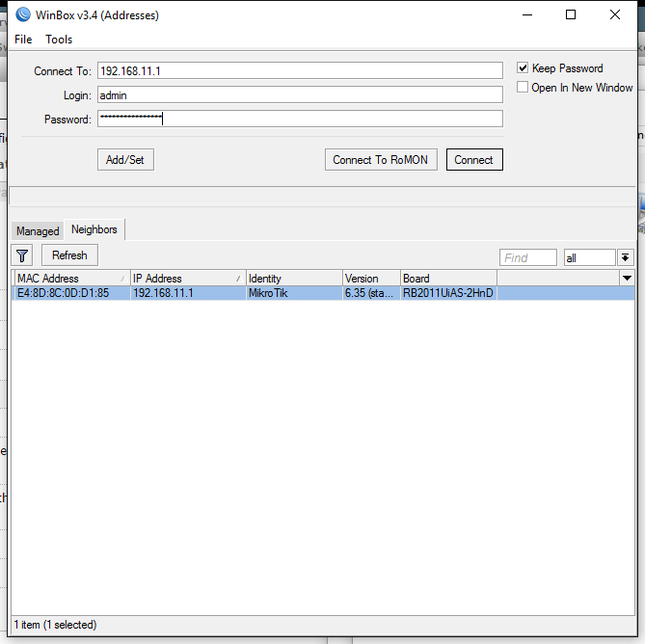Image resolution: width=645 pixels, height=644 pixels.
Task: Click IP address 192.168.11.1 in neighbors row
Action: (188, 293)
